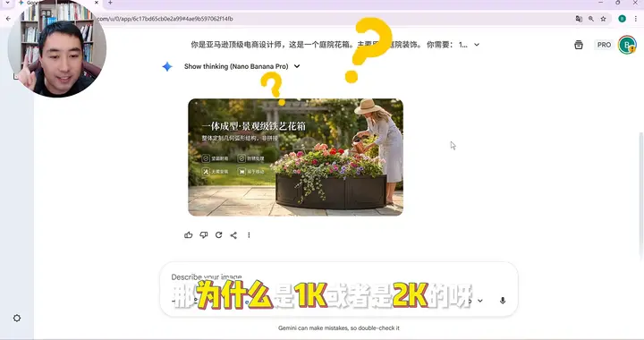Share the generated image response
Image resolution: width=644 pixels, height=340 pixels.
tap(233, 235)
